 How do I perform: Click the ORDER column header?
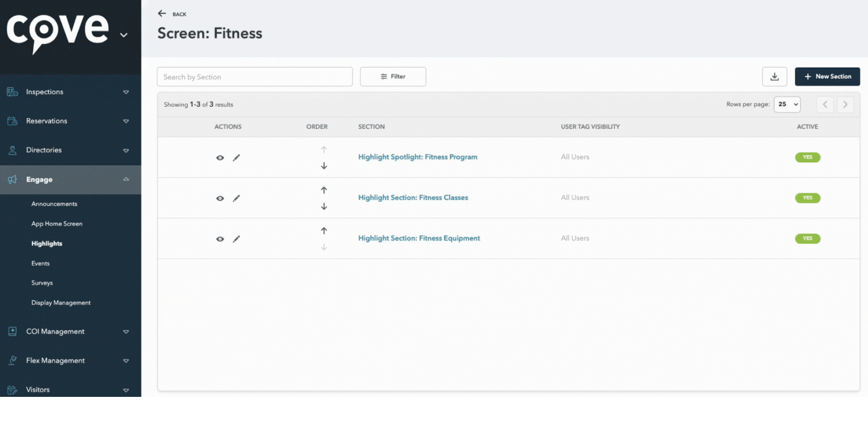click(x=317, y=127)
